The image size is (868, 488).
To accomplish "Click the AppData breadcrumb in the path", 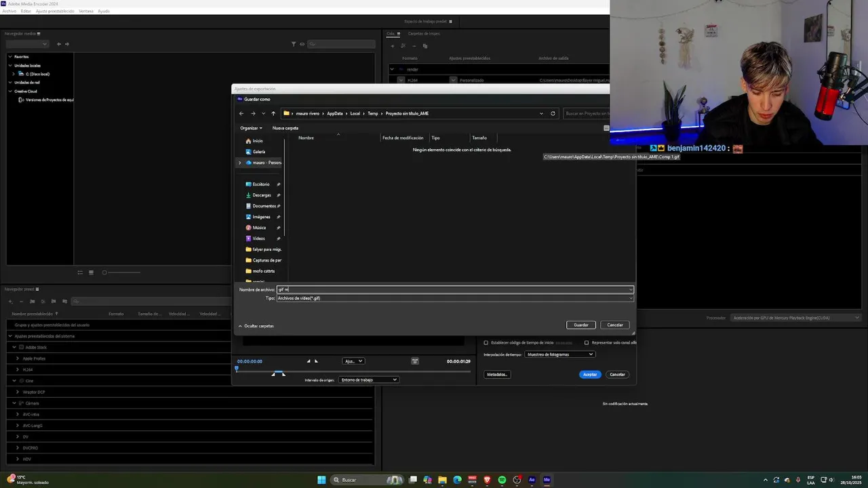I will (335, 113).
